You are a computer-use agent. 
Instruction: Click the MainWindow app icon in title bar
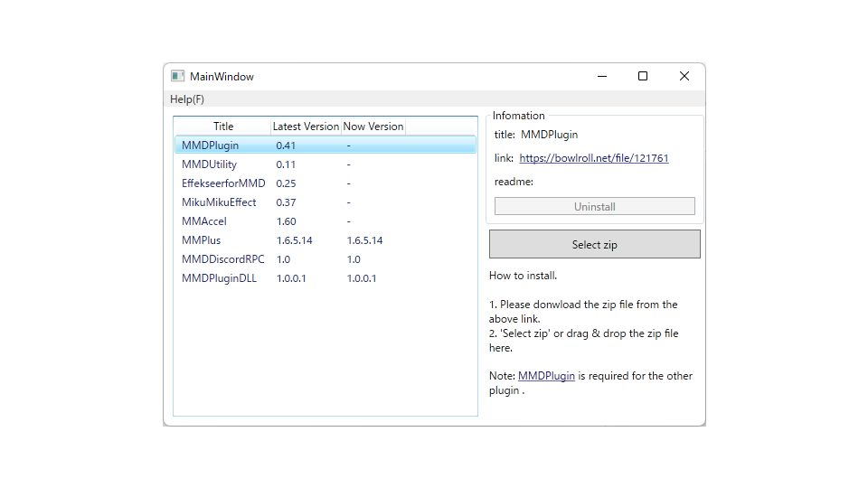[177, 76]
